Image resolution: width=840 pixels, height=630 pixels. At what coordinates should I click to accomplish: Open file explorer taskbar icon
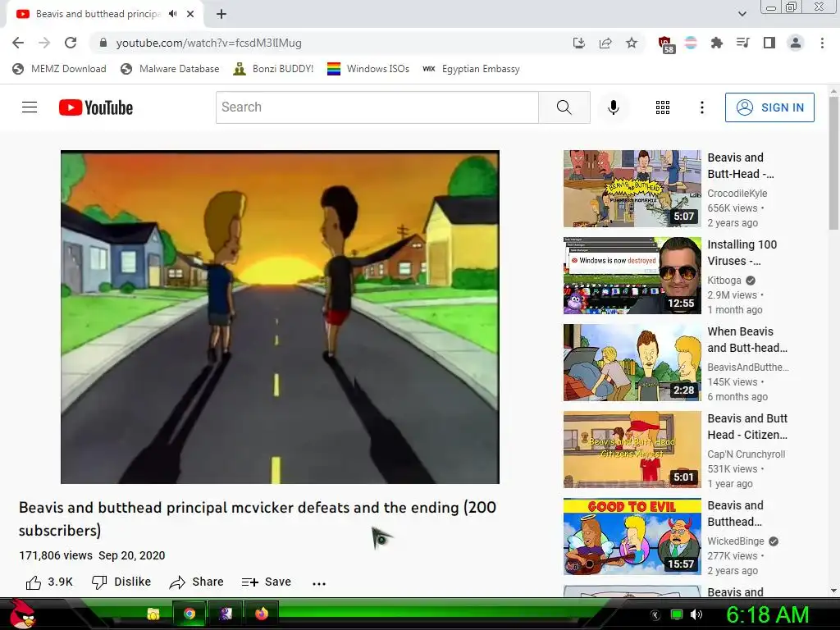(153, 614)
